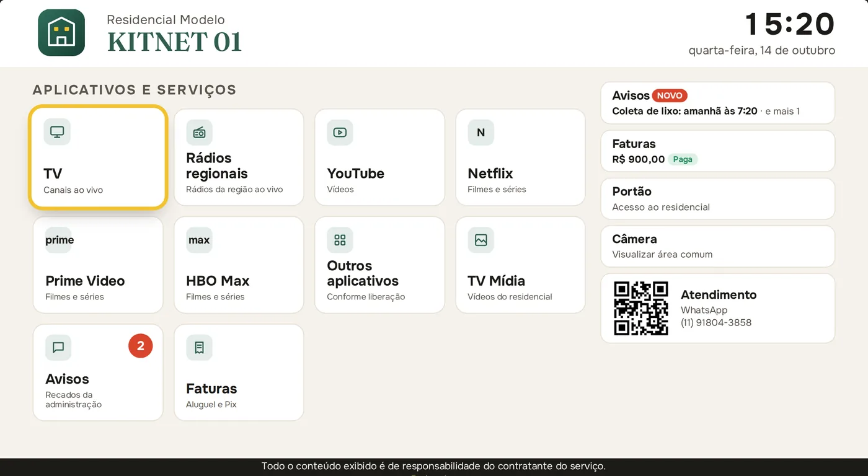Screen dimensions: 868x476
Task: Click the max logo icon
Action: (199, 240)
